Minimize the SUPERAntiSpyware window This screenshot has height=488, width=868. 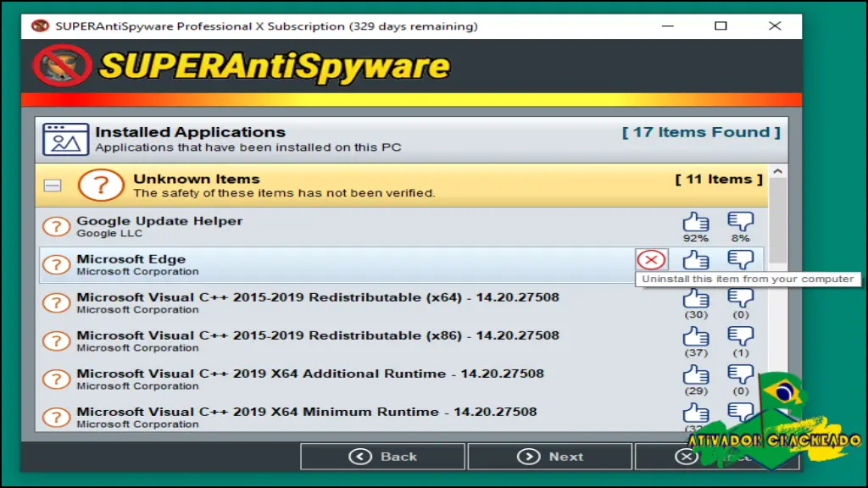pos(668,26)
